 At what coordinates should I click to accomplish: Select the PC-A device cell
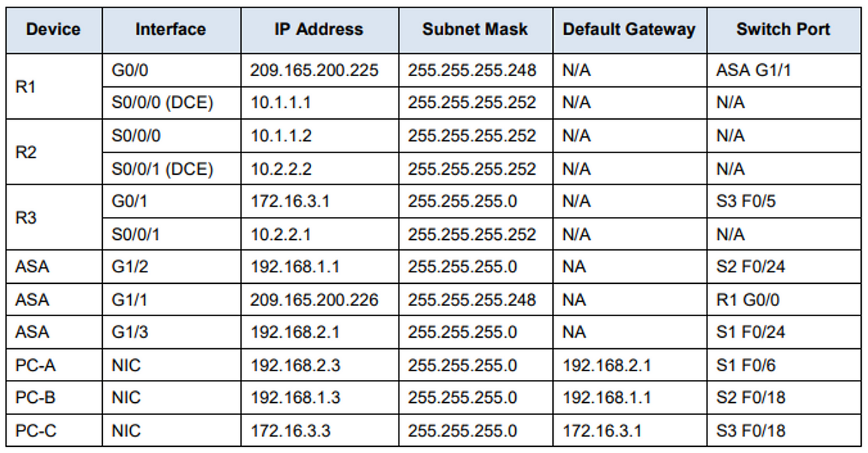tap(35, 366)
